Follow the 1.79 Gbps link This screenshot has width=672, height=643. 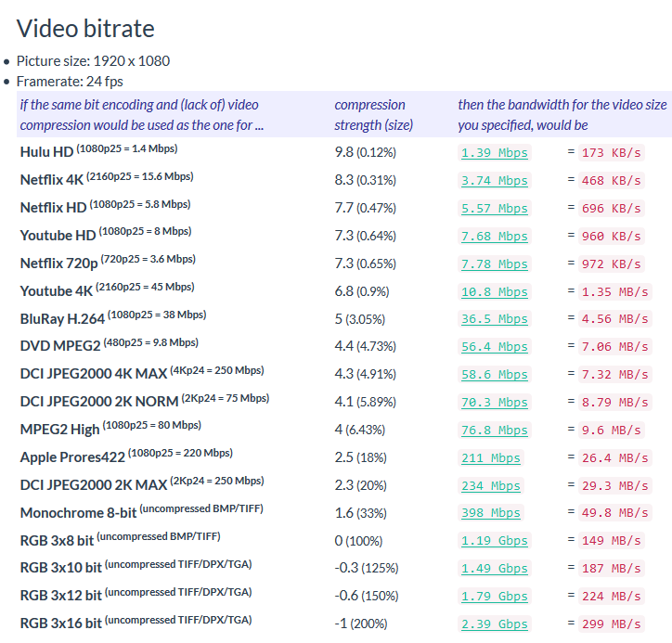pyautogui.click(x=494, y=597)
